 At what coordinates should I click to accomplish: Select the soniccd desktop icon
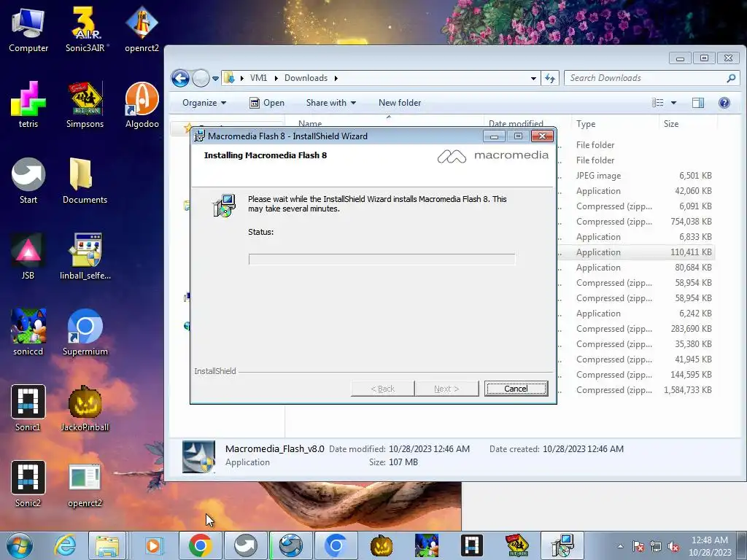[x=28, y=332]
